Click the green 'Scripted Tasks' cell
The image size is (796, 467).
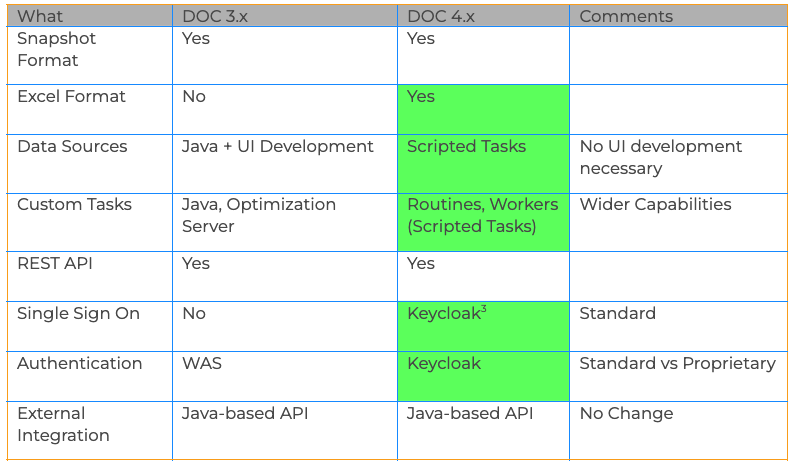pyautogui.click(x=483, y=163)
